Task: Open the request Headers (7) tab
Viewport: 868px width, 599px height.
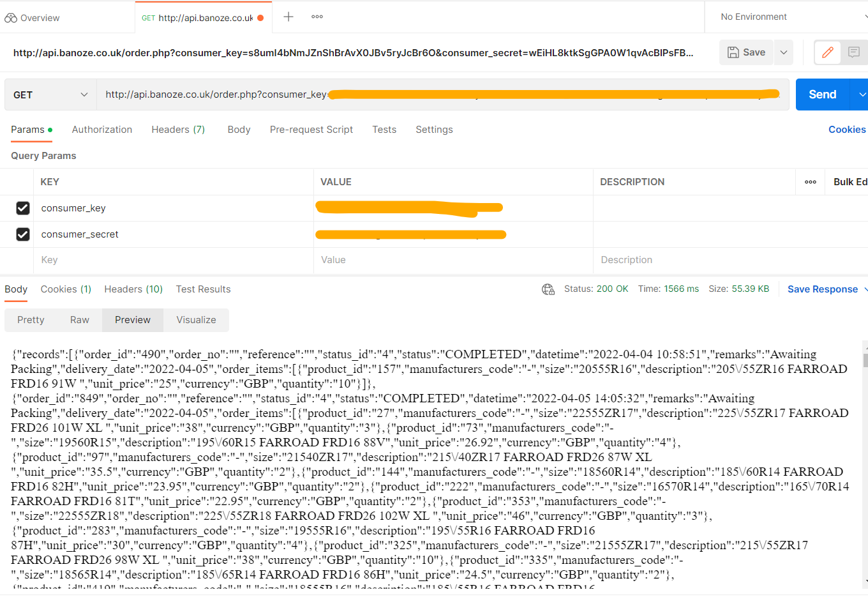Action: [x=178, y=130]
